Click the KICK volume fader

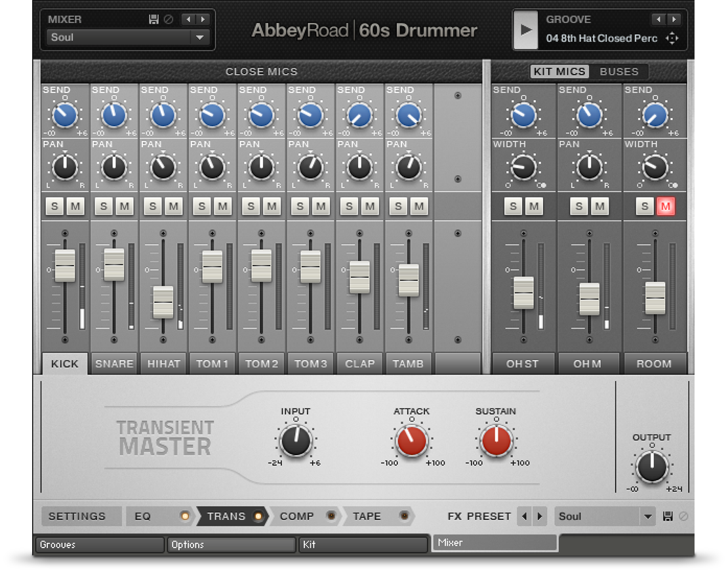pos(65,266)
